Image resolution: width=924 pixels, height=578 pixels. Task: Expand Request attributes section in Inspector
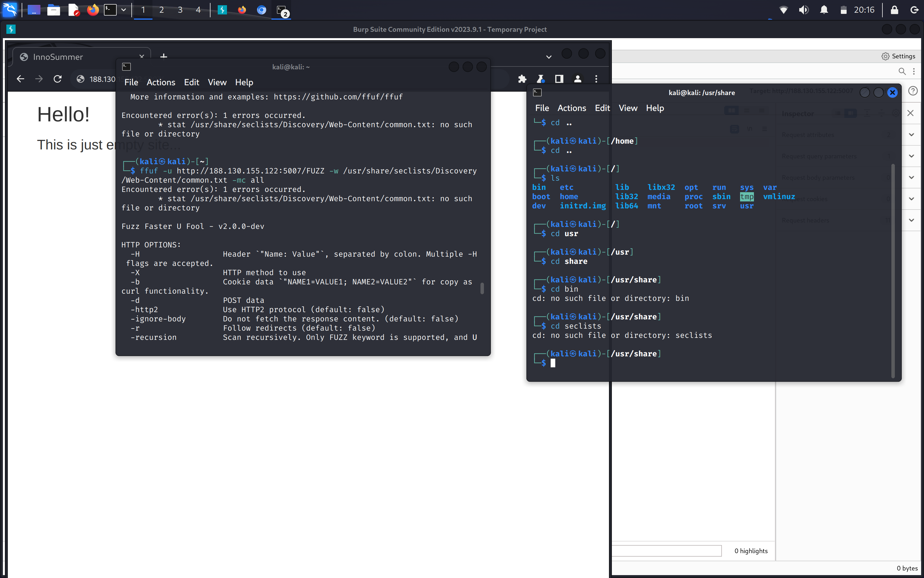click(x=911, y=135)
